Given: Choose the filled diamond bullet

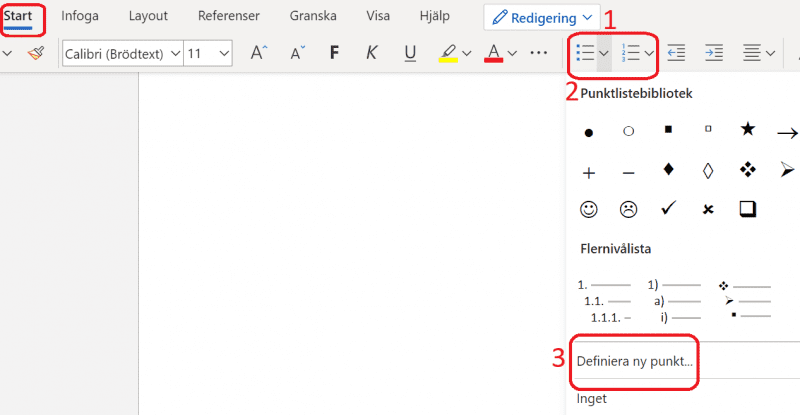Looking at the screenshot, I should pyautogui.click(x=668, y=169).
